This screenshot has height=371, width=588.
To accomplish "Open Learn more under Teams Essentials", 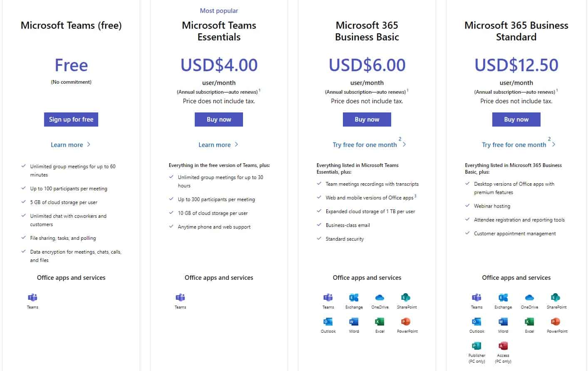I will 215,145.
